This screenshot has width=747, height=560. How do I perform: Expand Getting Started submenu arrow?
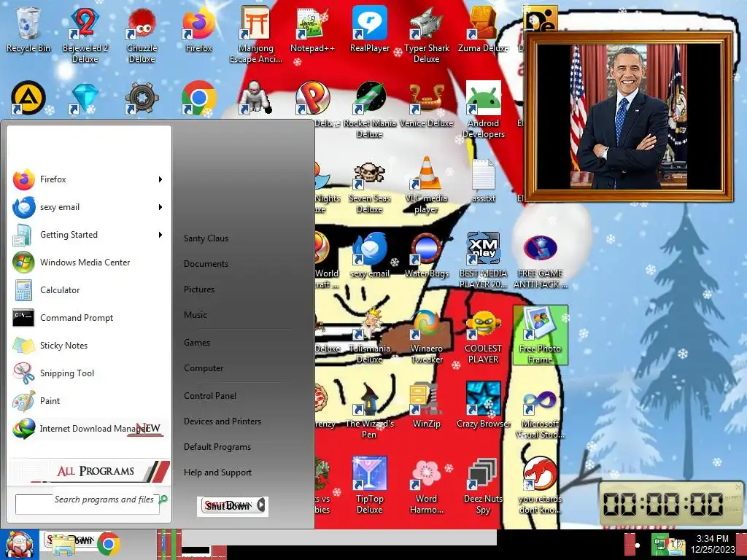[x=160, y=235]
